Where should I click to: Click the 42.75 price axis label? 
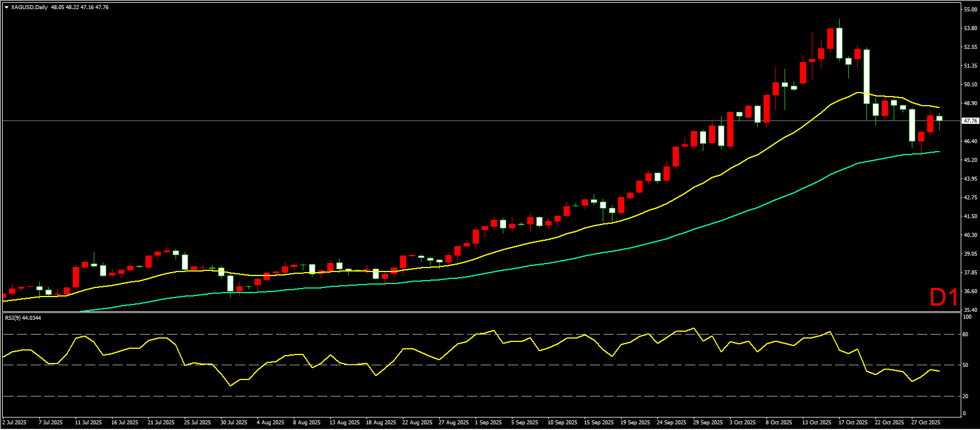pyautogui.click(x=970, y=198)
